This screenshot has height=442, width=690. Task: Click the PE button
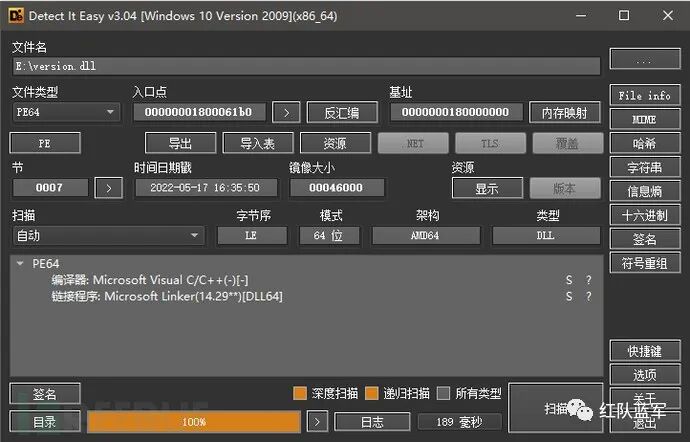pyautogui.click(x=45, y=143)
